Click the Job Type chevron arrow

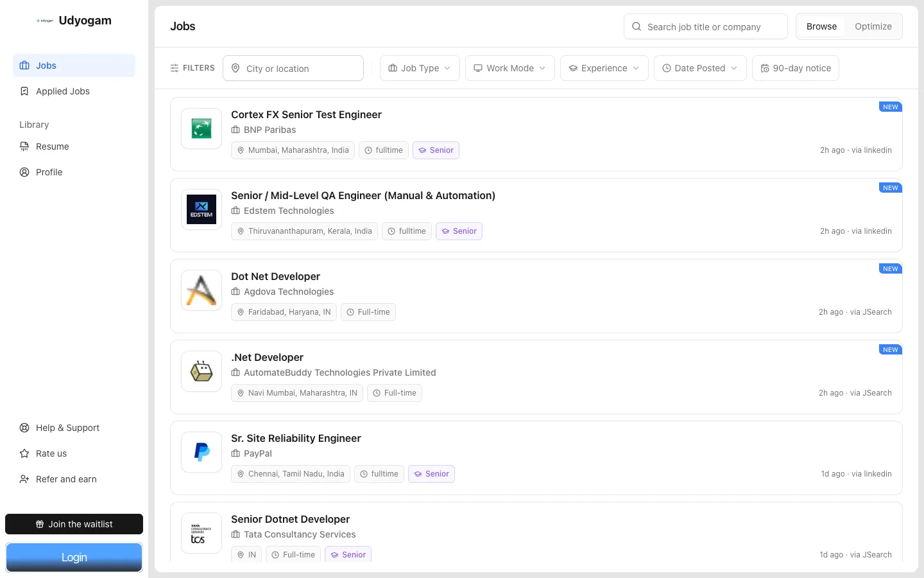click(447, 68)
